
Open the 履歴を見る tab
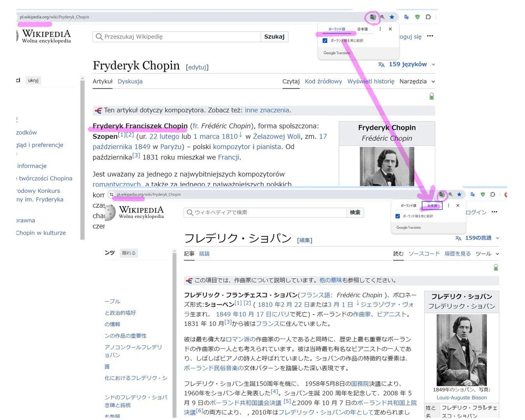click(458, 254)
